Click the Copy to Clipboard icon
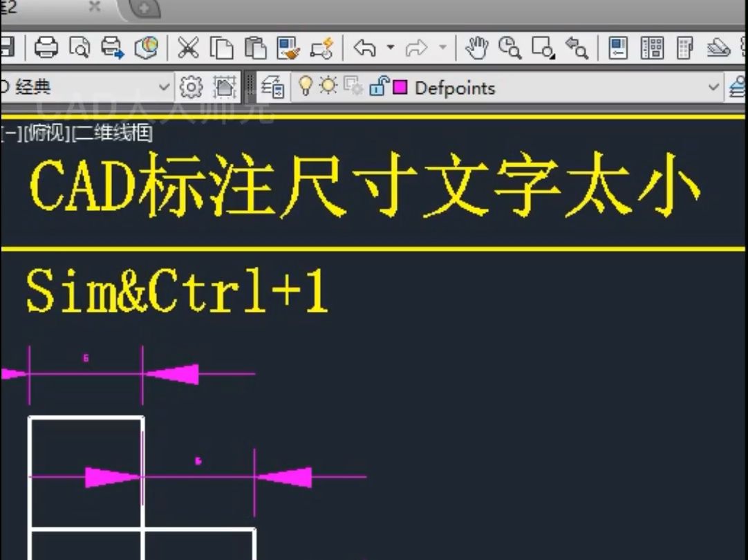Image resolution: width=748 pixels, height=560 pixels. pos(221,48)
